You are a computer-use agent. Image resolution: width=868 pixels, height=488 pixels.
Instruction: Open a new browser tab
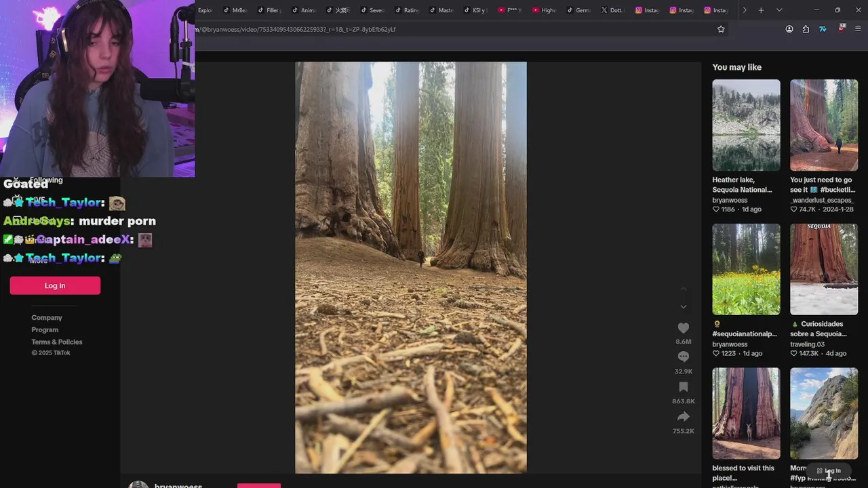point(761,10)
